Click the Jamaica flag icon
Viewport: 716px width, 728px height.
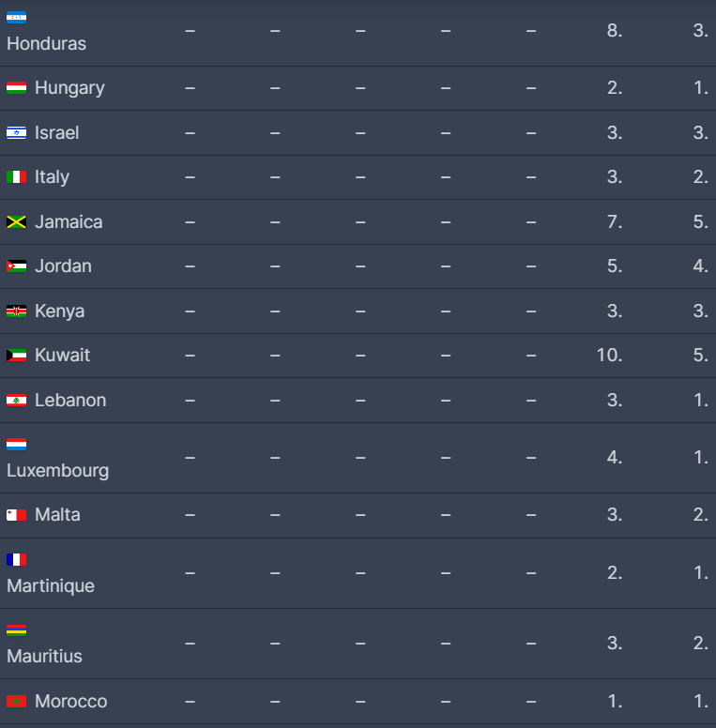(x=16, y=222)
